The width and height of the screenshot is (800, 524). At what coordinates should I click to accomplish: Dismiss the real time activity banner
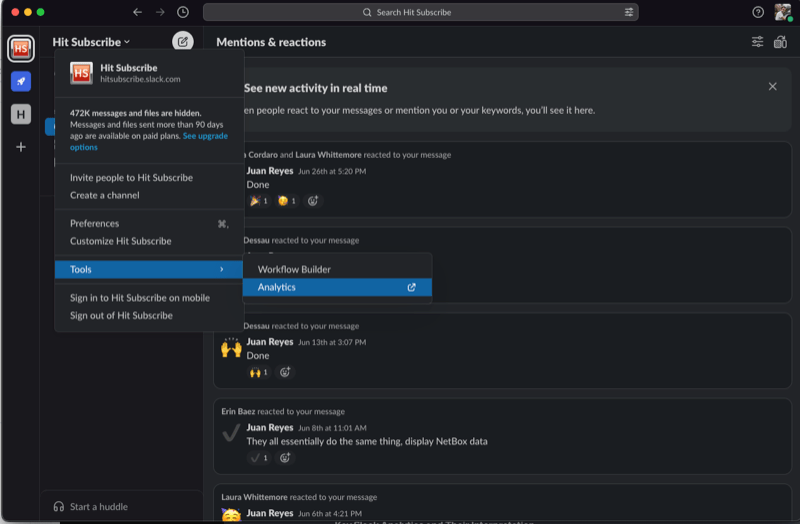(x=772, y=87)
